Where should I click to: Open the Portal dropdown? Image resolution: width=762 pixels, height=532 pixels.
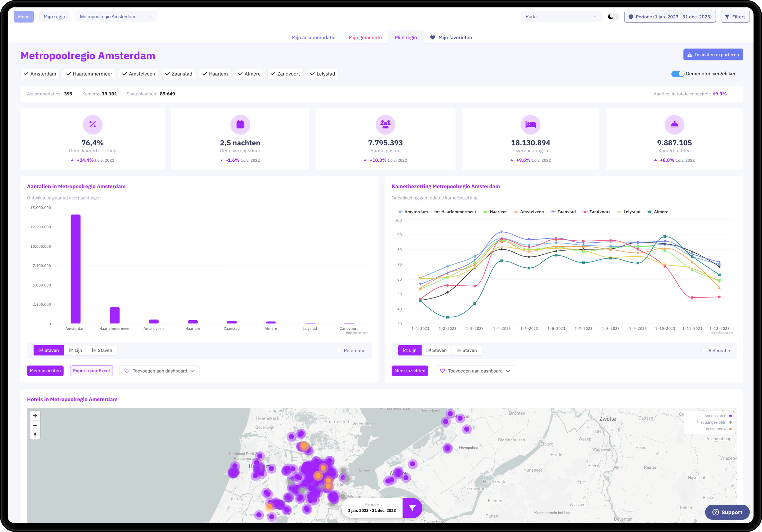click(x=561, y=17)
